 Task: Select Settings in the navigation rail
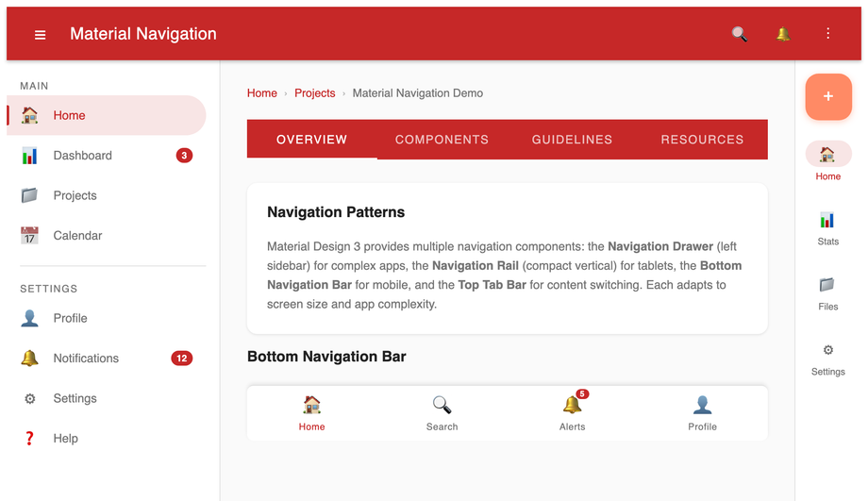coord(828,359)
